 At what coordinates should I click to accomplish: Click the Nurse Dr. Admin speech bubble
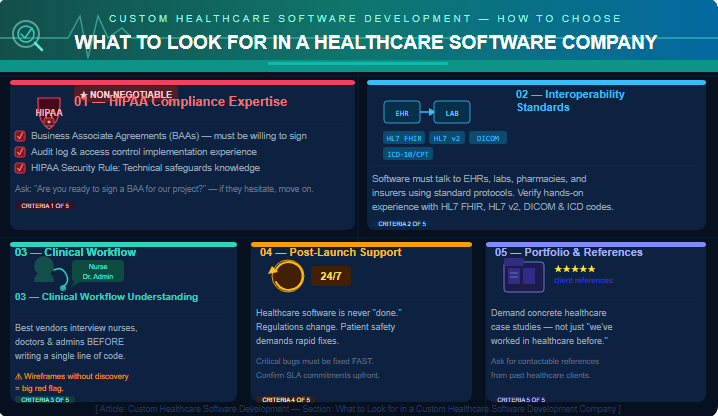[x=98, y=271]
